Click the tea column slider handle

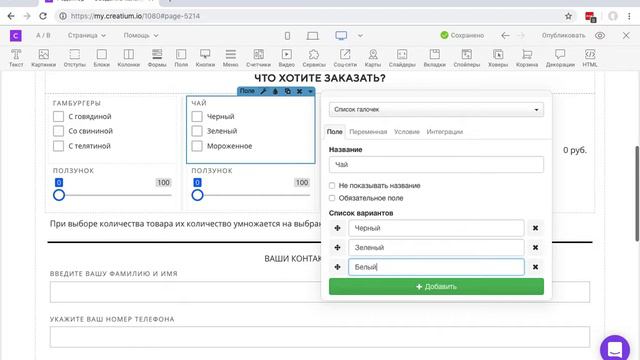[x=197, y=195]
